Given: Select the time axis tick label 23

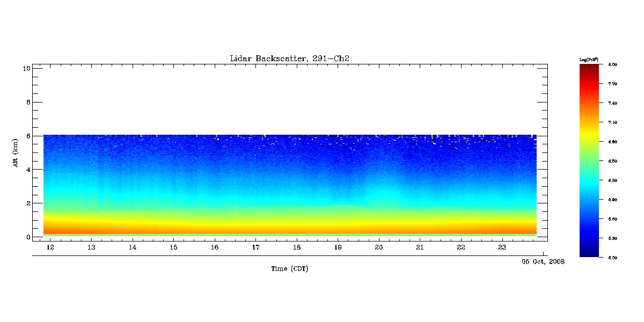Looking at the screenshot, I should click(x=502, y=247).
